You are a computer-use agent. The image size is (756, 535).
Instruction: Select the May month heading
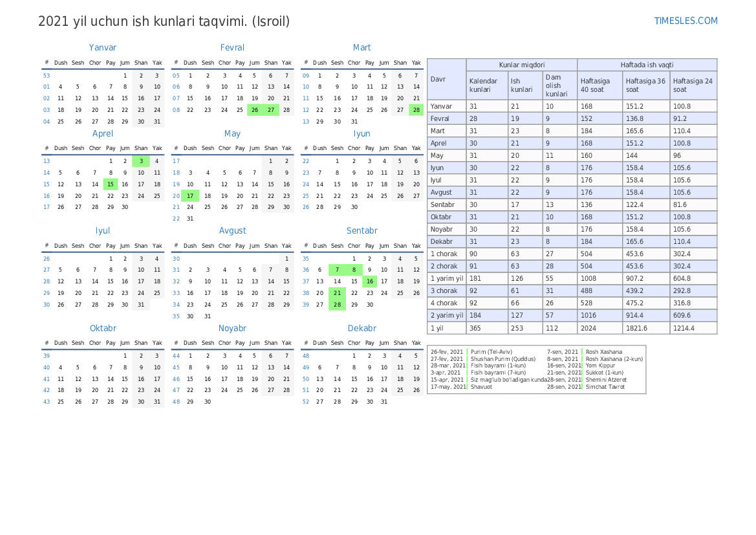coord(232,134)
